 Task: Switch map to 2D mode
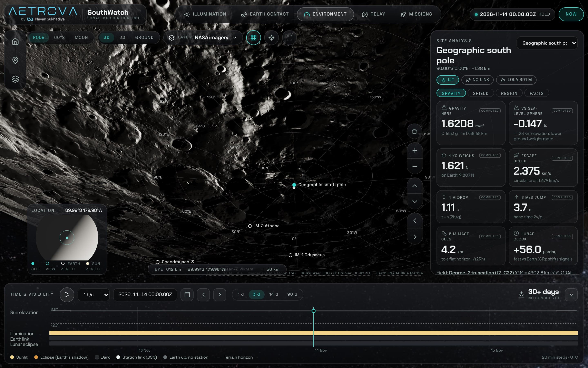tap(122, 37)
